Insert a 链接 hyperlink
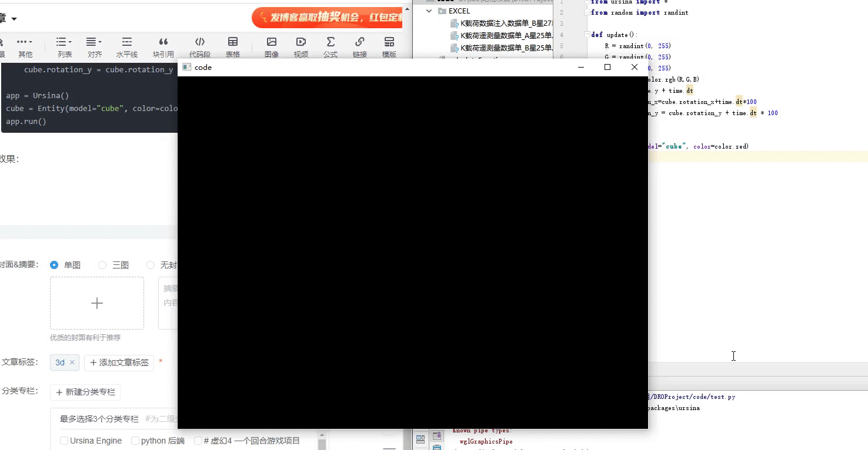The width and height of the screenshot is (868, 450). tap(359, 42)
